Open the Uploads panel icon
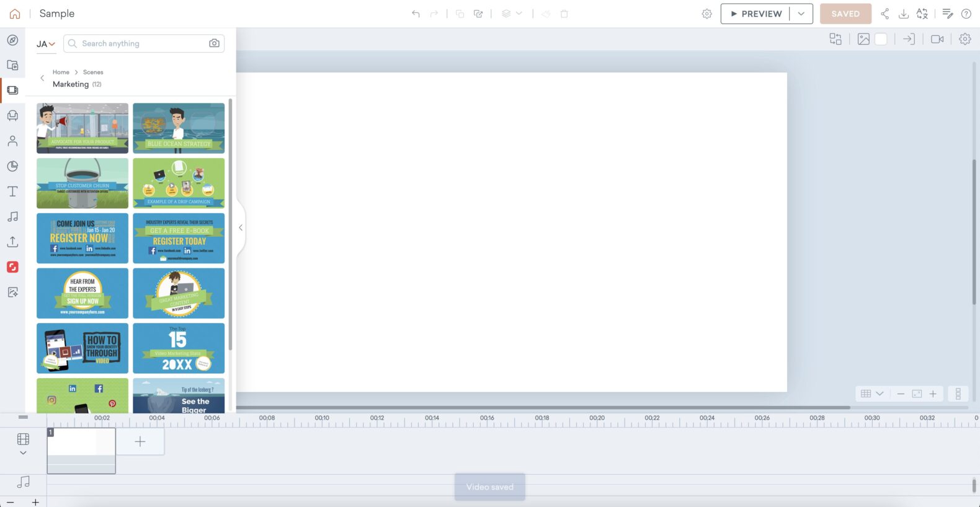This screenshot has height=507, width=980. tap(12, 242)
